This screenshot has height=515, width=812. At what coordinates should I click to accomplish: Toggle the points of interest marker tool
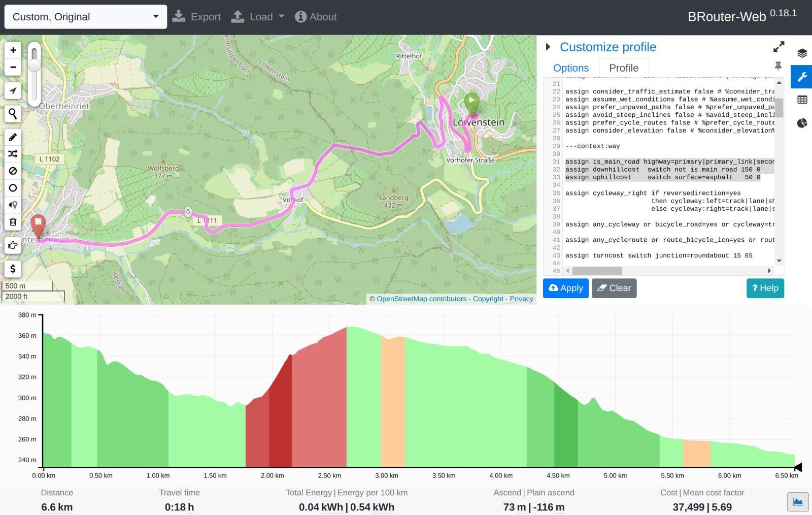13,205
